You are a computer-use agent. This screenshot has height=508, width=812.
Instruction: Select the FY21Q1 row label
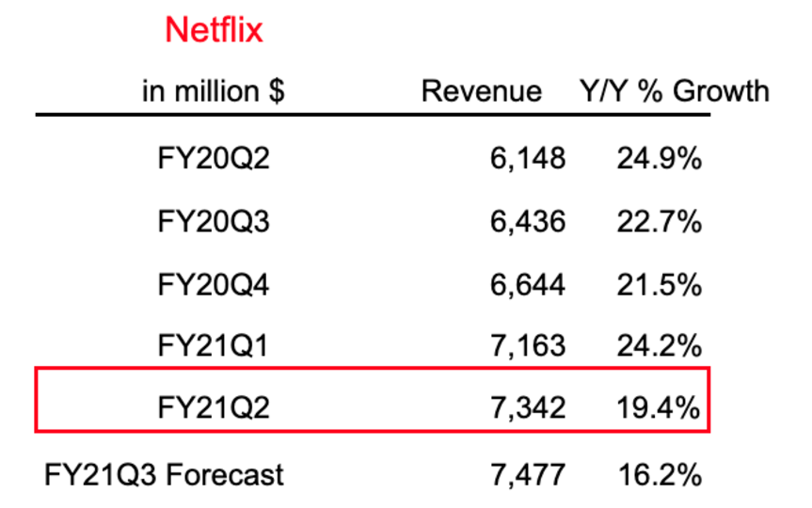point(214,345)
